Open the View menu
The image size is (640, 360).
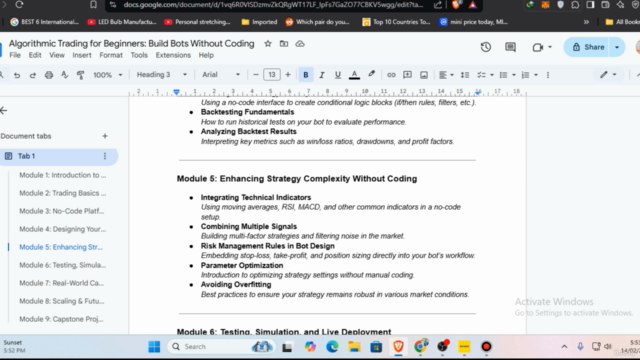point(57,55)
